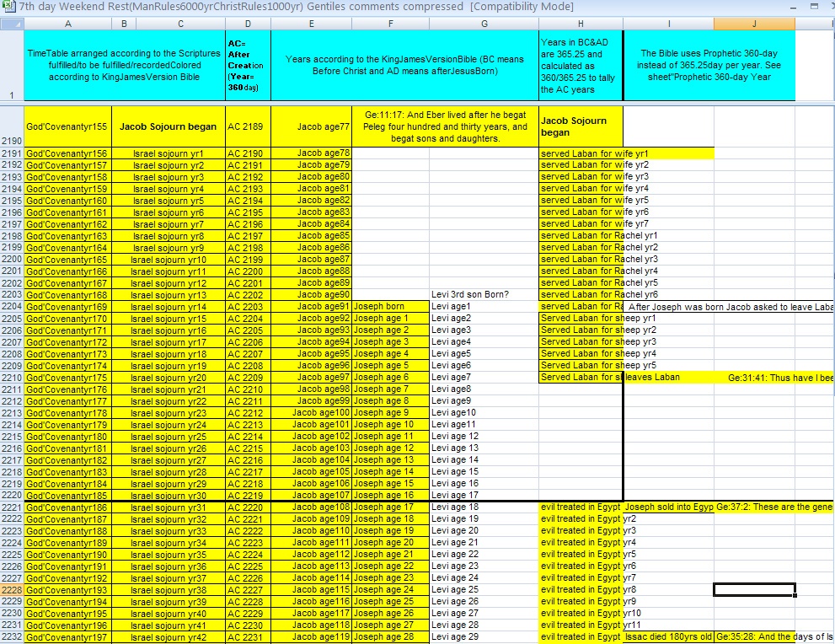Select the 'Joseph age 17' cell
Image resolution: width=835 pixels, height=644 pixels.
tap(390, 507)
